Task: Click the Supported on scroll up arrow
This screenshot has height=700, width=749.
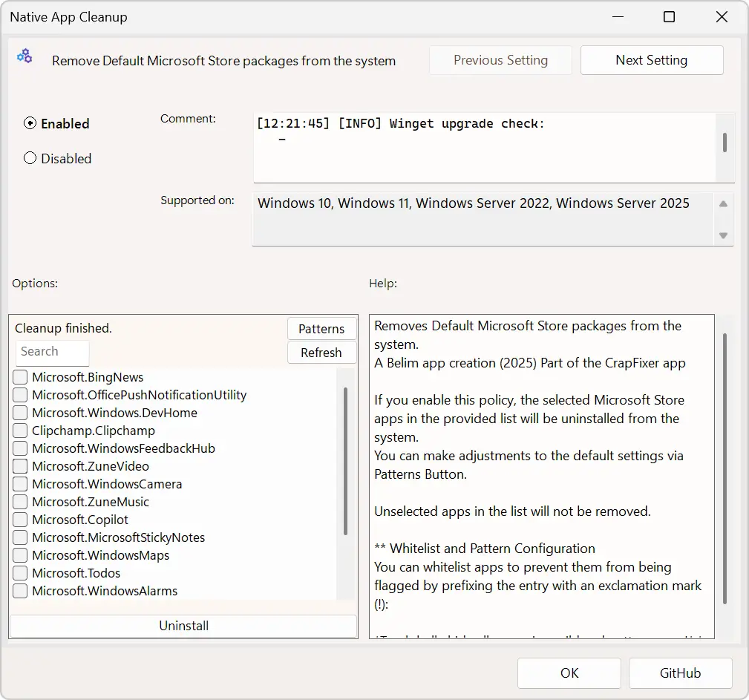Action: click(x=723, y=204)
